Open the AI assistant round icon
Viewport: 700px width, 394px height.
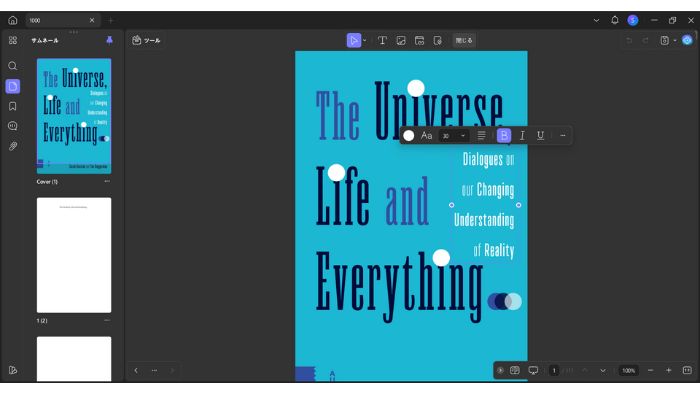(x=687, y=40)
